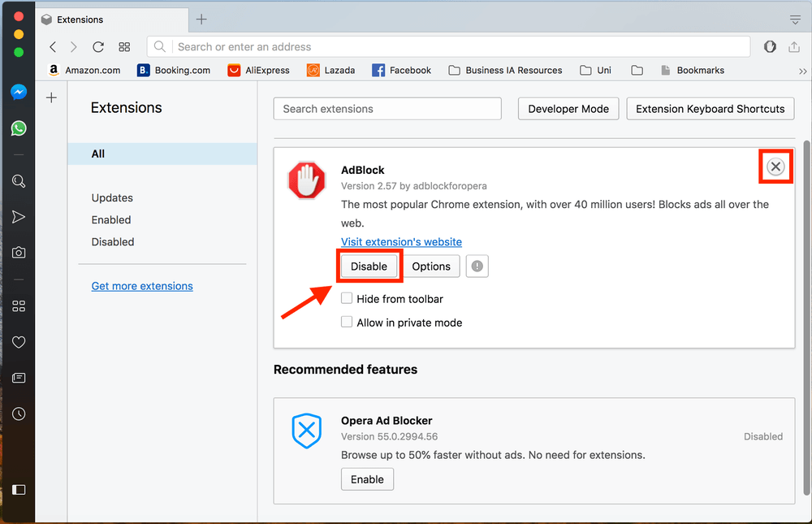Disable the AdBlock extension
This screenshot has height=524, width=812.
click(x=369, y=266)
